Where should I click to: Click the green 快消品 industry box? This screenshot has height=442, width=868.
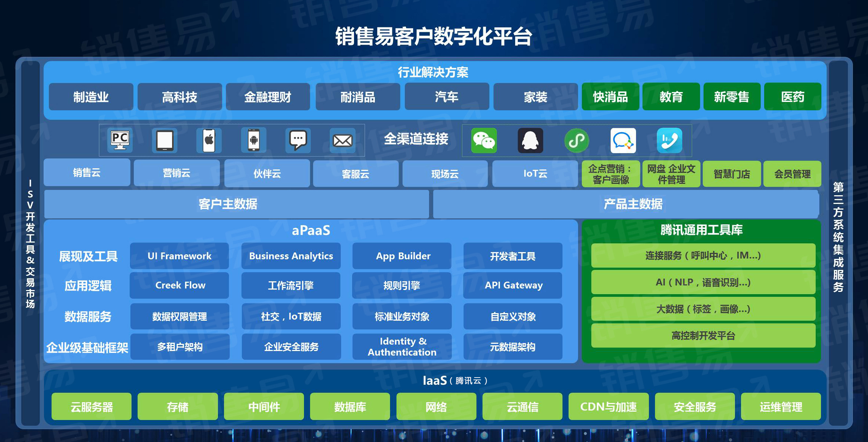[610, 97]
